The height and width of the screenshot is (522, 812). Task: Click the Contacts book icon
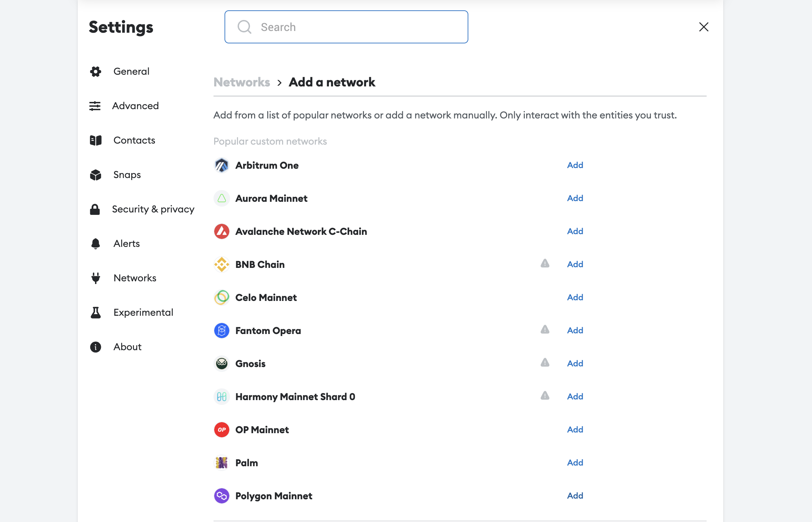coord(95,140)
